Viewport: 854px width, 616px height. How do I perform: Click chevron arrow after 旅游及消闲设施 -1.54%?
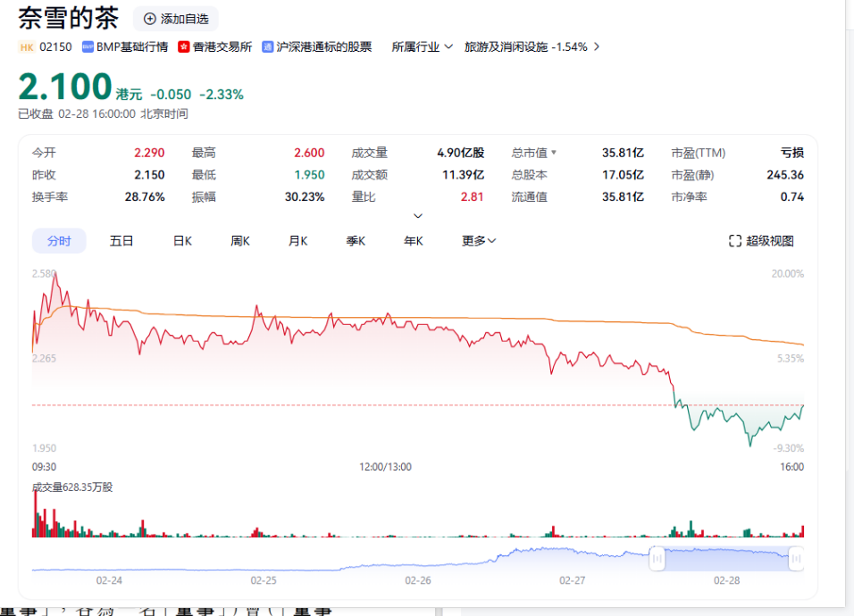click(597, 47)
